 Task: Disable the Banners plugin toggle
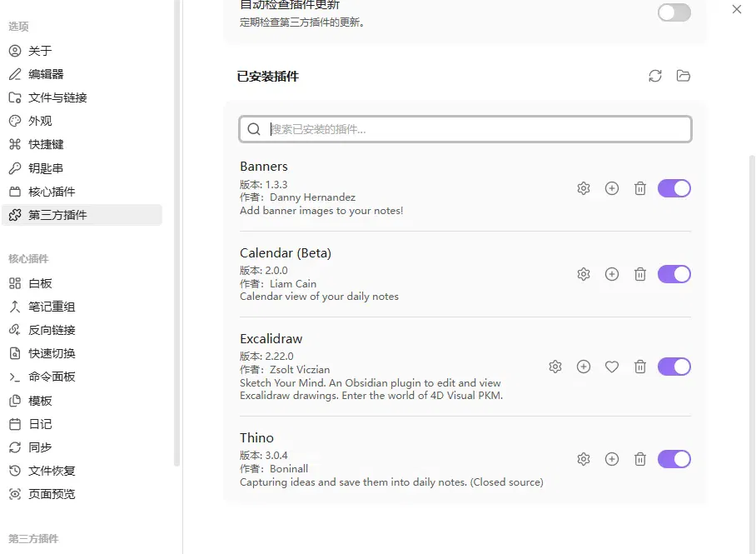click(x=674, y=188)
